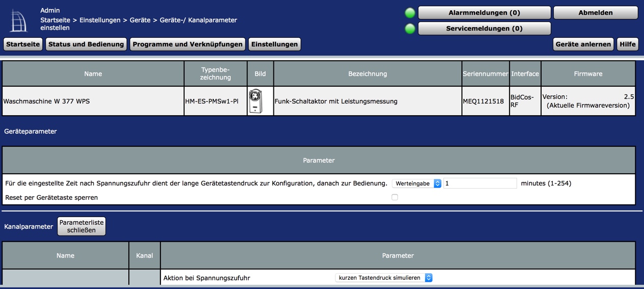Image resolution: width=644 pixels, height=289 pixels.
Task: Click the HomeMatic logo icon
Action: coord(19,20)
